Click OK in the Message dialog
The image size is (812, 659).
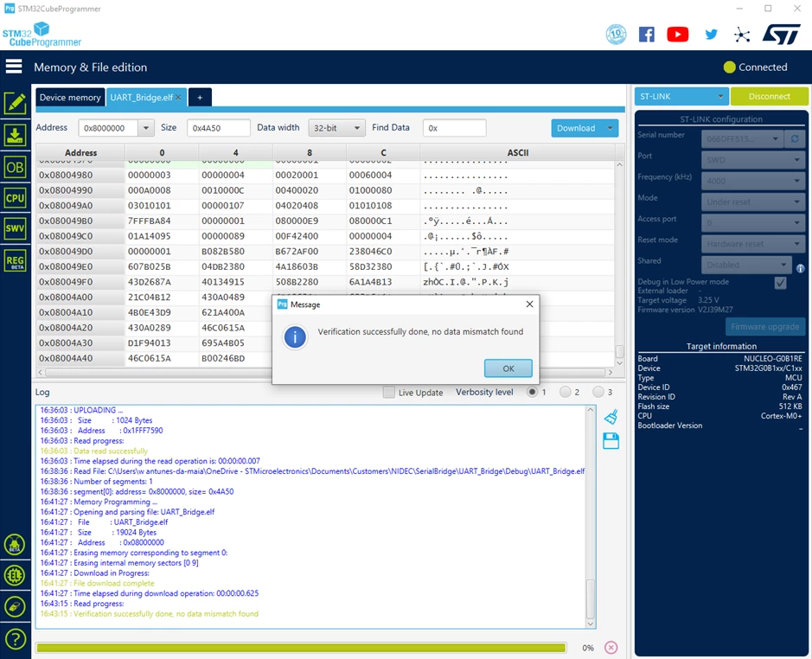[508, 368]
